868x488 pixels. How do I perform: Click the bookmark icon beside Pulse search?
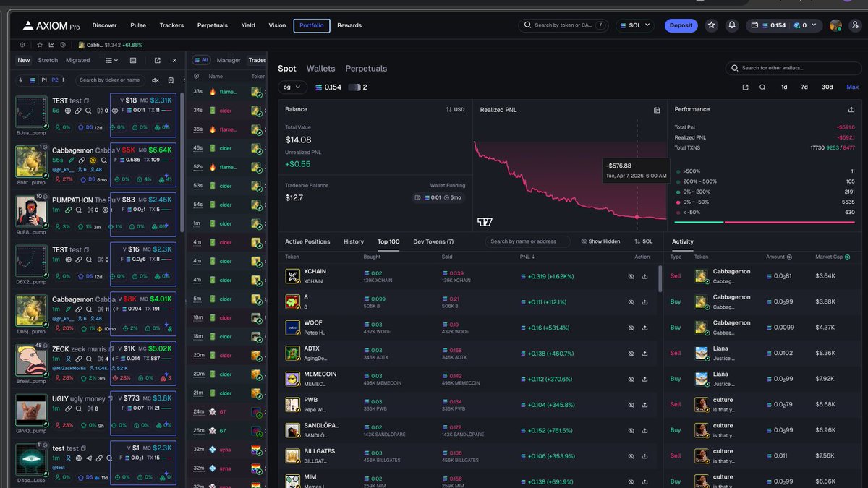[171, 80]
